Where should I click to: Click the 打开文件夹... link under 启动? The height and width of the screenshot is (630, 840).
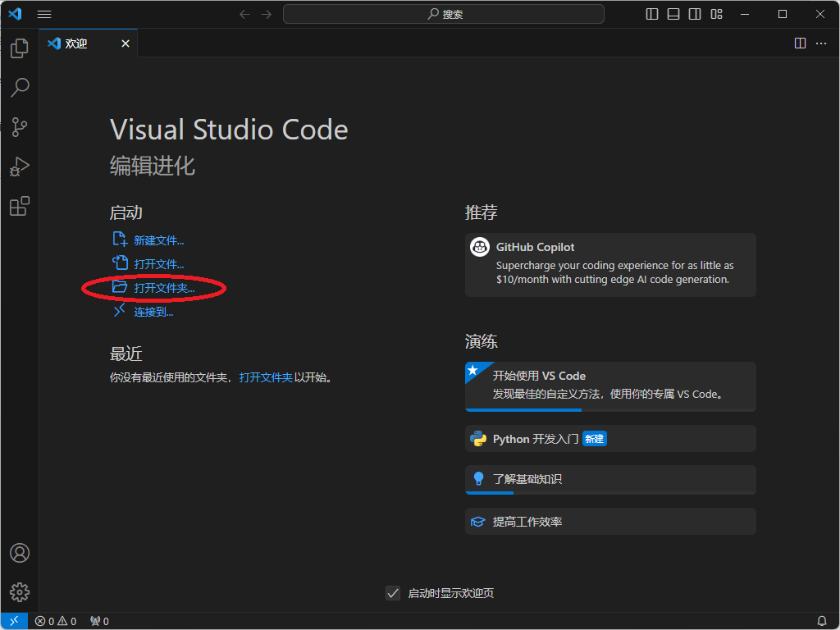click(164, 288)
